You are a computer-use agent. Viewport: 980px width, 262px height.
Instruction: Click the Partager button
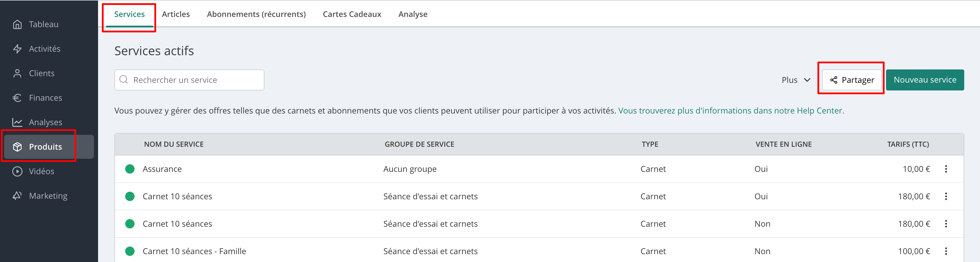tap(852, 80)
